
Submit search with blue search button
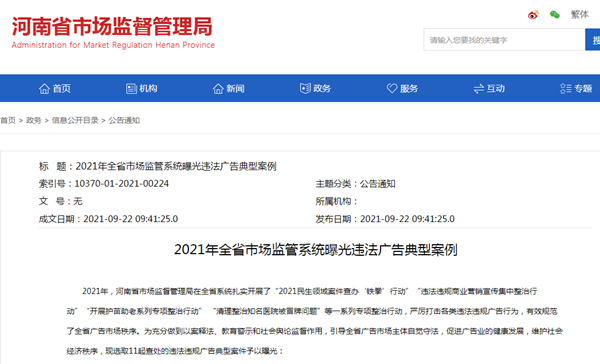pyautogui.click(x=593, y=39)
